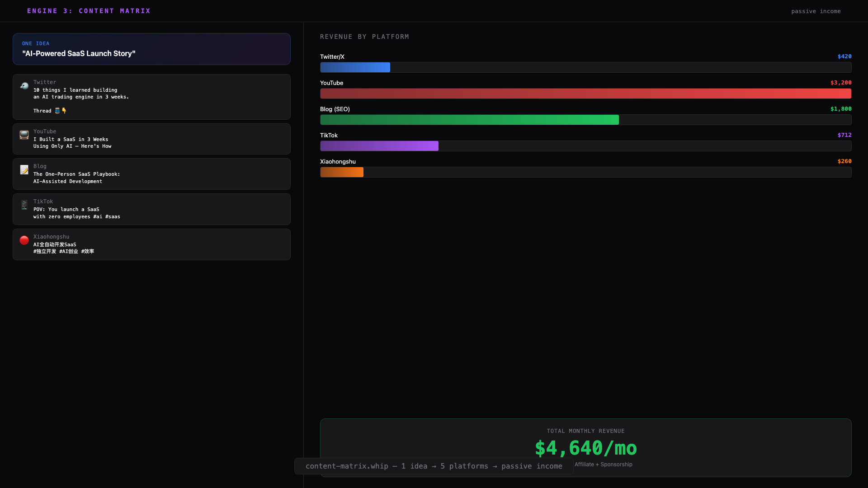868x488 pixels.
Task: Click the red YouTube revenue bar
Action: pos(585,94)
